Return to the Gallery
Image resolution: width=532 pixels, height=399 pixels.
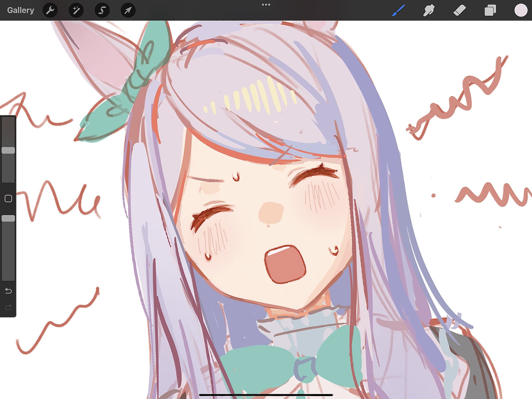(x=21, y=10)
